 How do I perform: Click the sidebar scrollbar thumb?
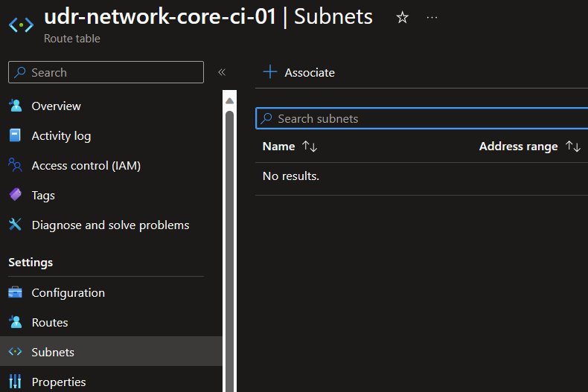[229, 251]
